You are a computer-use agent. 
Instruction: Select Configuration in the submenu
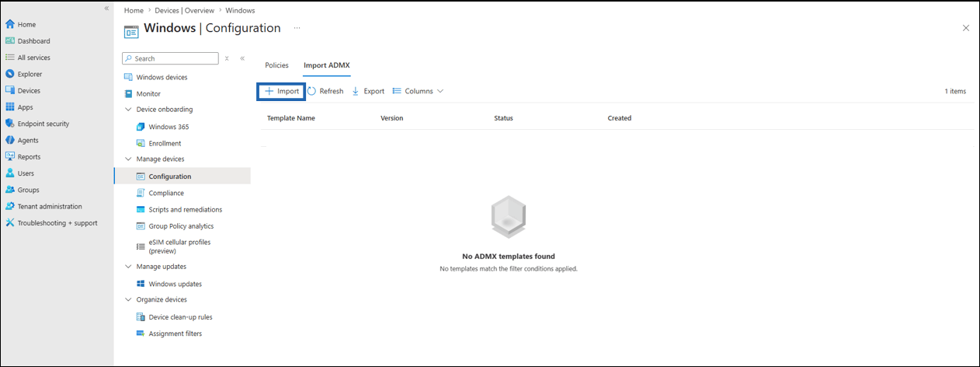182,177
